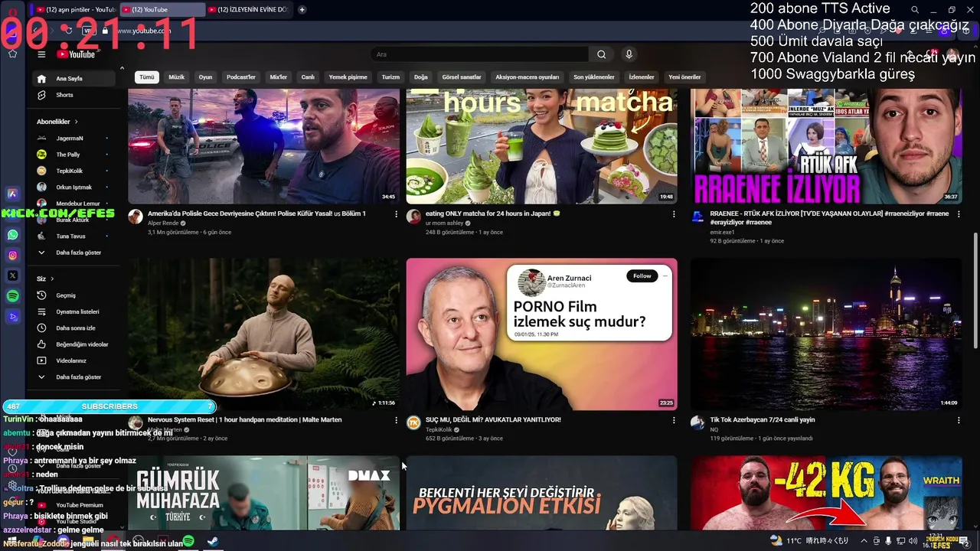The height and width of the screenshot is (551, 980).
Task: Open Instagram in the Opera sidebar
Action: tap(12, 256)
